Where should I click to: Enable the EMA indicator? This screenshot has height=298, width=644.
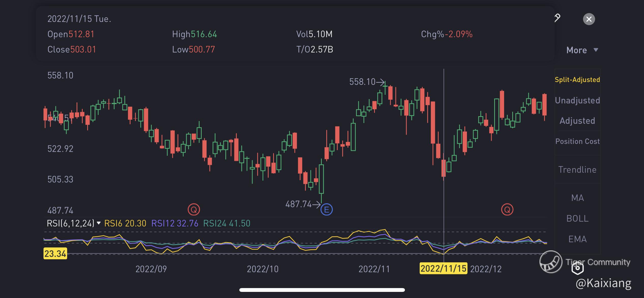(x=577, y=239)
